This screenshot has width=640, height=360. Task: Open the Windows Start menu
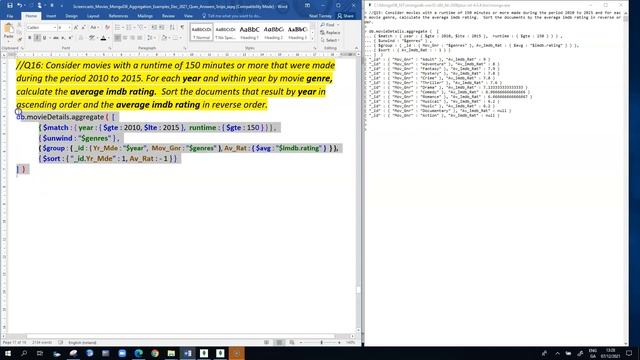tap(8, 353)
